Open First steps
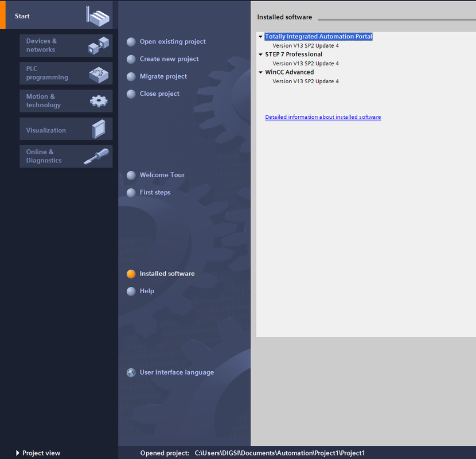 155,192
